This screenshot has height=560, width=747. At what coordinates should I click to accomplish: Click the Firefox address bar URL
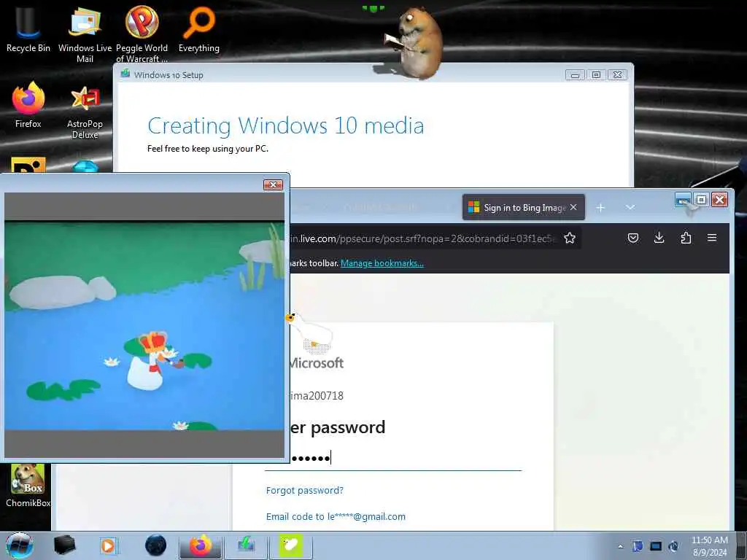coord(422,238)
